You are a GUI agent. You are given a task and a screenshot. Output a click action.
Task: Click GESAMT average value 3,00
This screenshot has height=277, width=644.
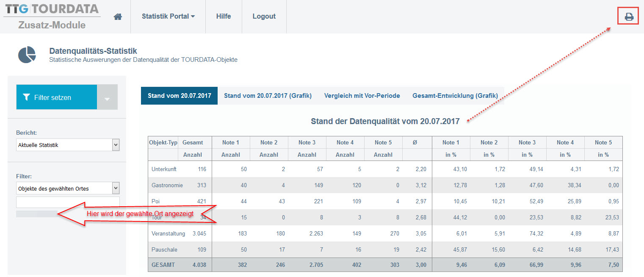coord(421,265)
